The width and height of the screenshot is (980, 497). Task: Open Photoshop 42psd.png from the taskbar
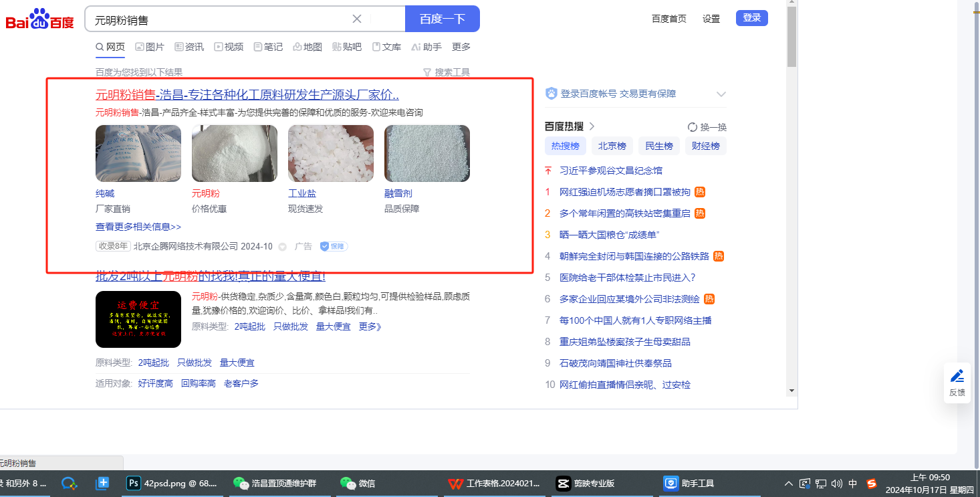(x=173, y=483)
